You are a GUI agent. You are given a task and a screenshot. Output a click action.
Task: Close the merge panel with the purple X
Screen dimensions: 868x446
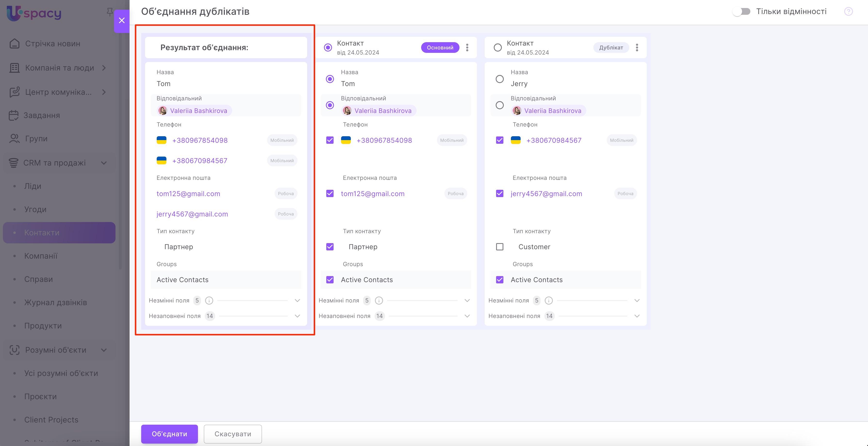(122, 21)
